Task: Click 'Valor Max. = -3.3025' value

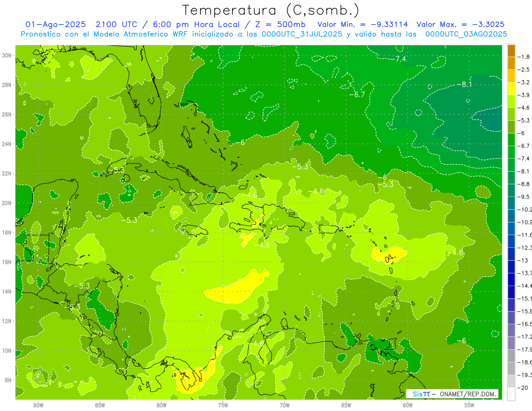Action: 461,24
